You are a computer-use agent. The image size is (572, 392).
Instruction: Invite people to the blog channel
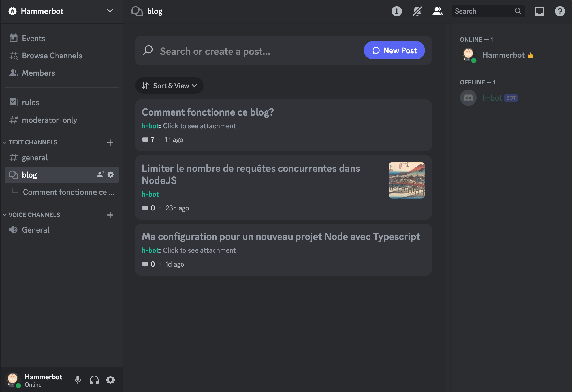[x=101, y=174]
